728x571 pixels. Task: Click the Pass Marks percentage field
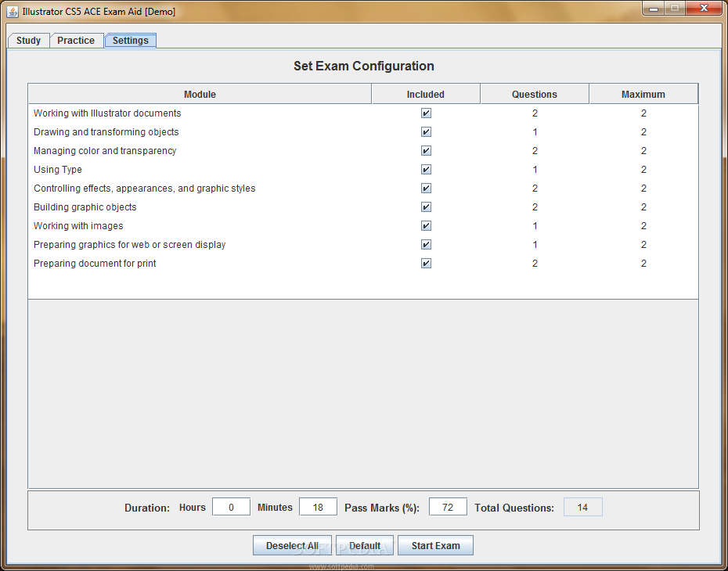[448, 507]
